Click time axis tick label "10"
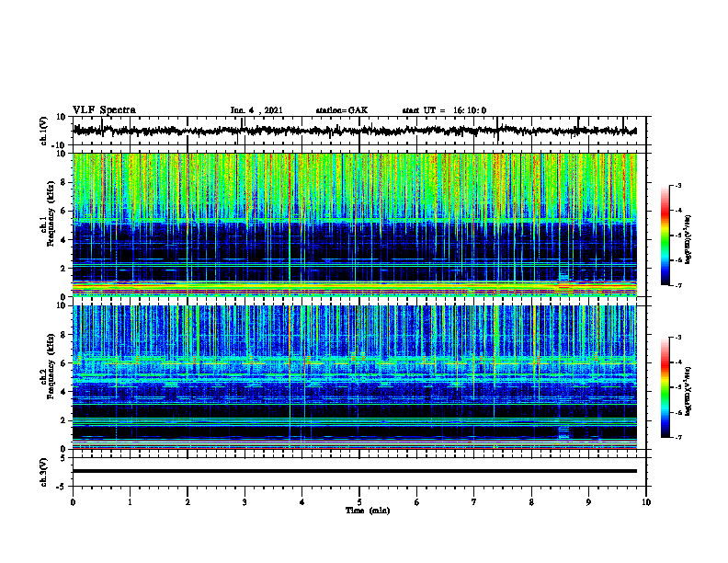The image size is (728, 563). [646, 502]
